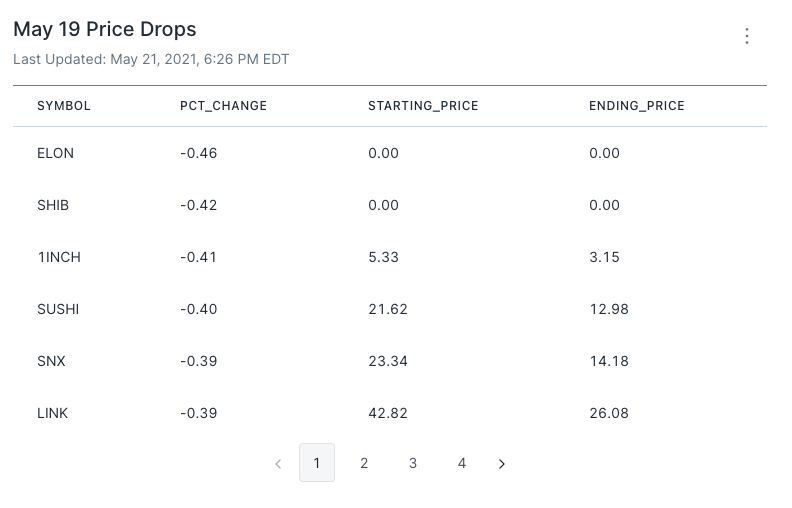Screen dimensions: 792x508
Task: Select the ELON row symbol
Action: [55, 153]
